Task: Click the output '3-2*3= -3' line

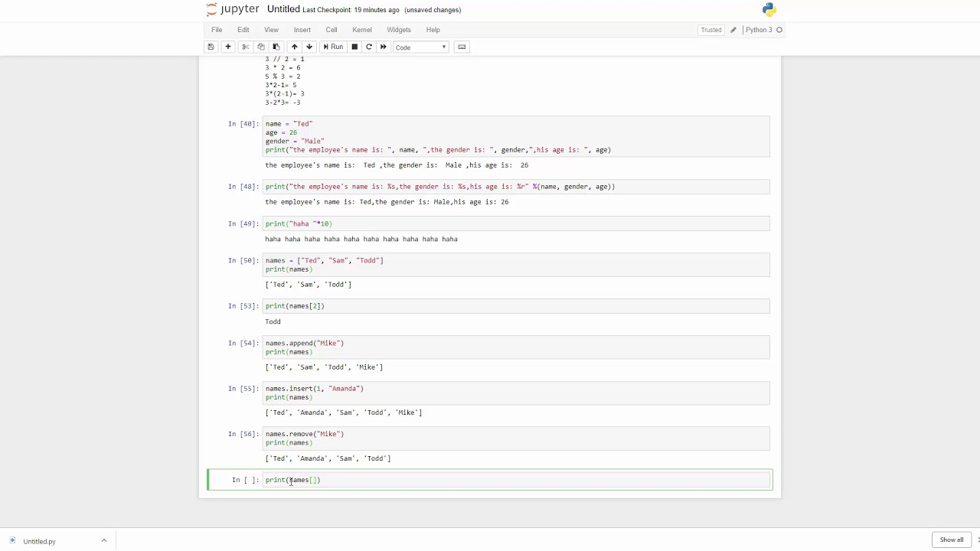Action: (x=283, y=103)
